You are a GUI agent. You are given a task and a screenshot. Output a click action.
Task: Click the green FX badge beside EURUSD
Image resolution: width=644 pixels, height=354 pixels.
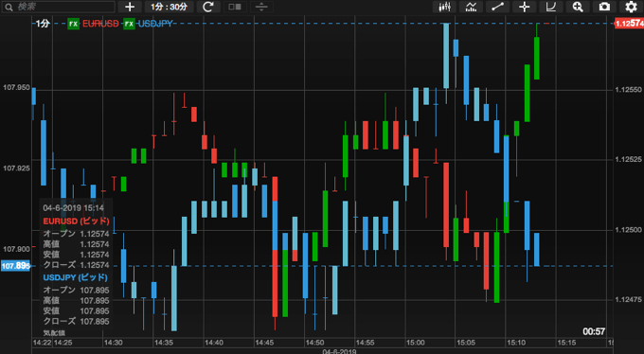tap(74, 24)
